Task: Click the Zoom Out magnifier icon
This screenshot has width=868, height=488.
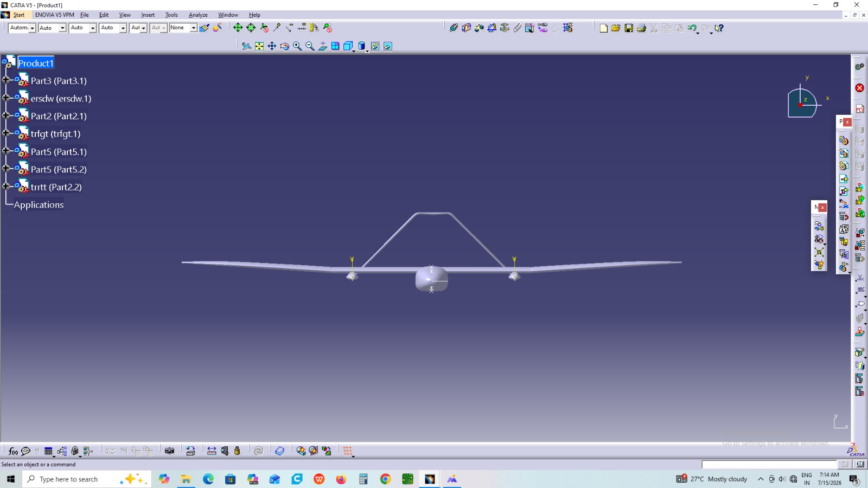Action: (x=310, y=46)
